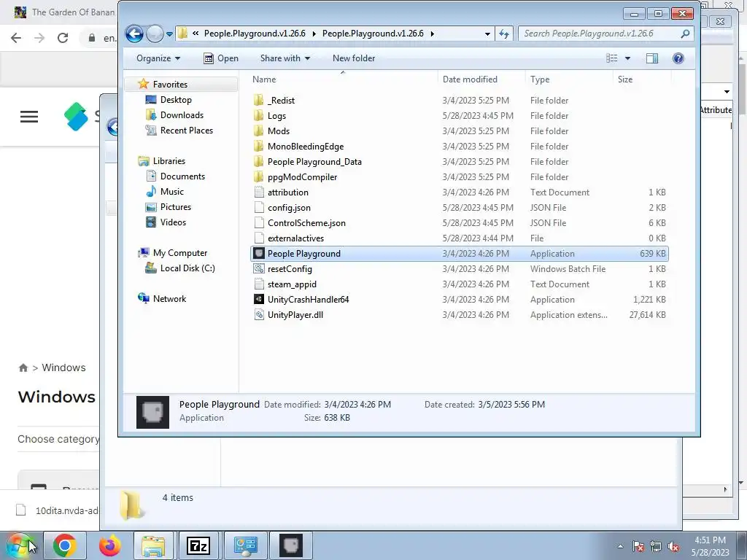
Task: Click the Explorer help icon
Action: click(678, 58)
